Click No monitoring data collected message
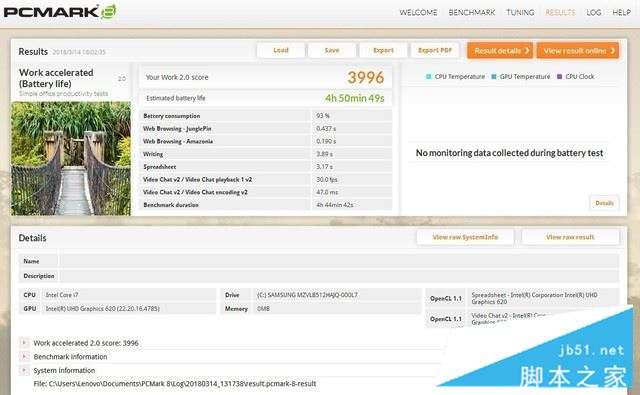 [509, 153]
